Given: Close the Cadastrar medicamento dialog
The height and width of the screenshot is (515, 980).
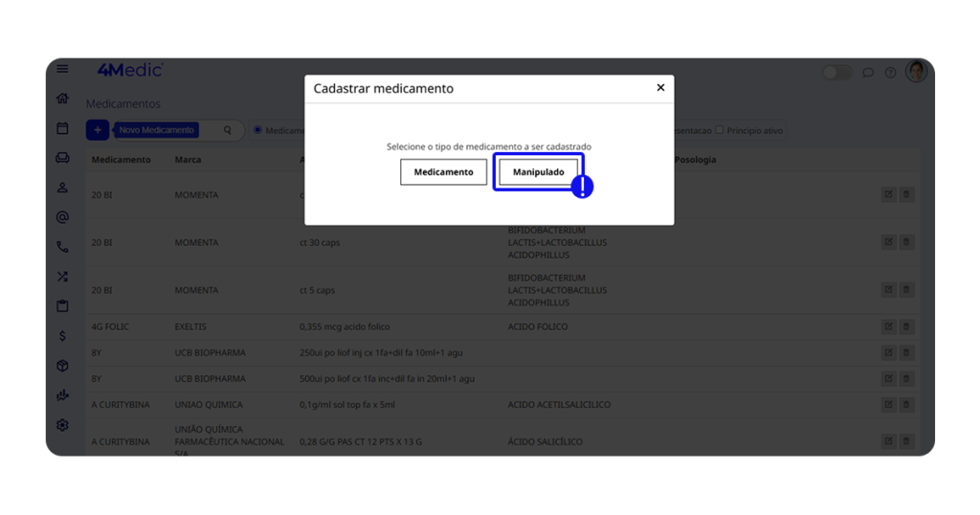Looking at the screenshot, I should coord(660,88).
